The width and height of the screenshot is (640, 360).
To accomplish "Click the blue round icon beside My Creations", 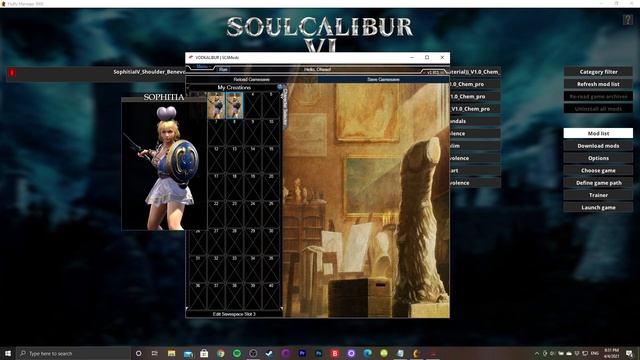I will click(x=280, y=87).
